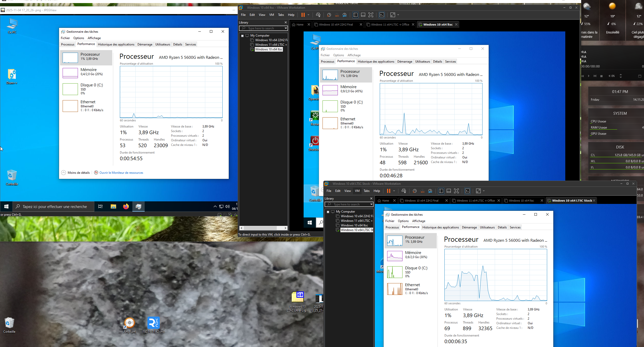The width and height of the screenshot is (644, 347).
Task: Click the pause VM icon in the upper VMware window
Action: (x=303, y=15)
